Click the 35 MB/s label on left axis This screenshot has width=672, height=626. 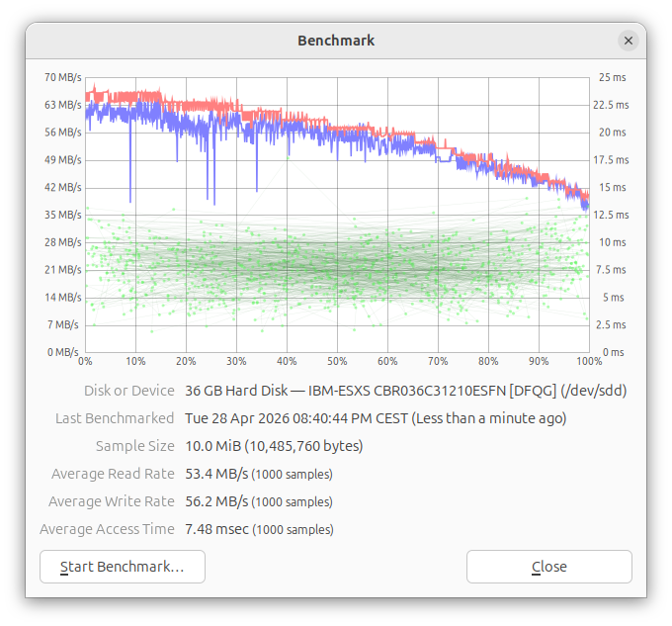click(62, 215)
